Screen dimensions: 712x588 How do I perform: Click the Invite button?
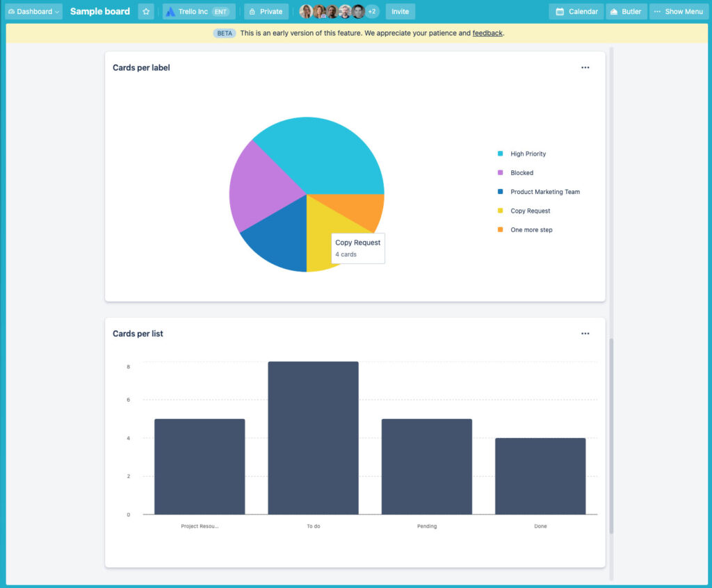click(x=400, y=11)
